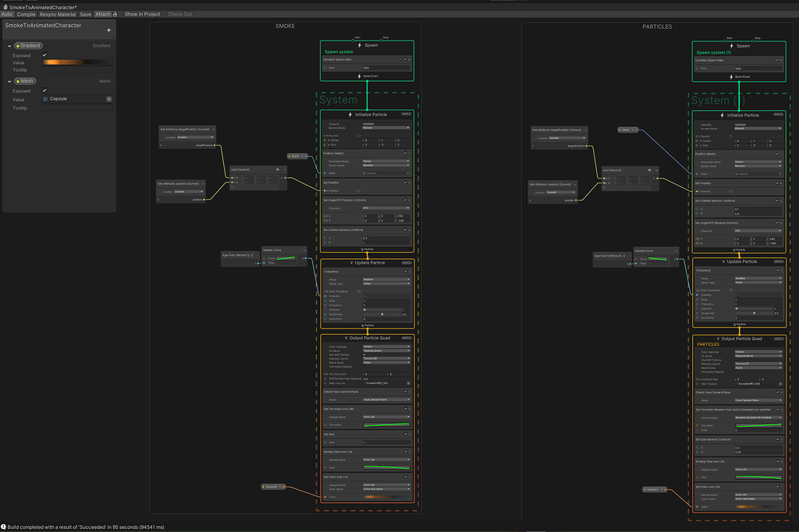Click the Compile button
This screenshot has width=799, height=532.
point(27,14)
